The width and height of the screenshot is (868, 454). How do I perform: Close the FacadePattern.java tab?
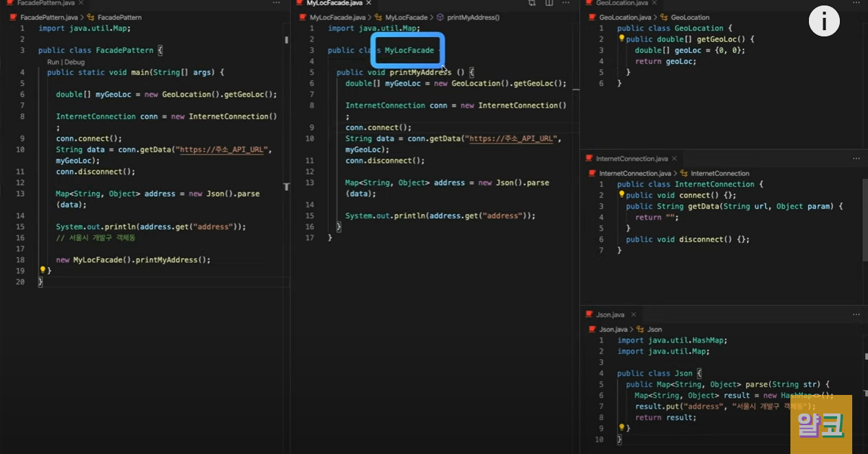point(81,3)
